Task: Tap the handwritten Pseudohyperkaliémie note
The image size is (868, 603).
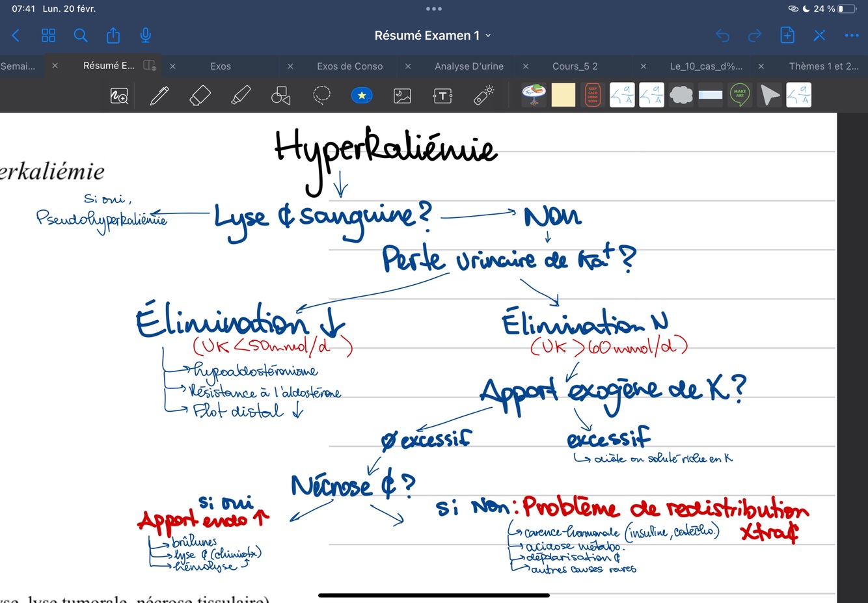Action: pyautogui.click(x=102, y=220)
